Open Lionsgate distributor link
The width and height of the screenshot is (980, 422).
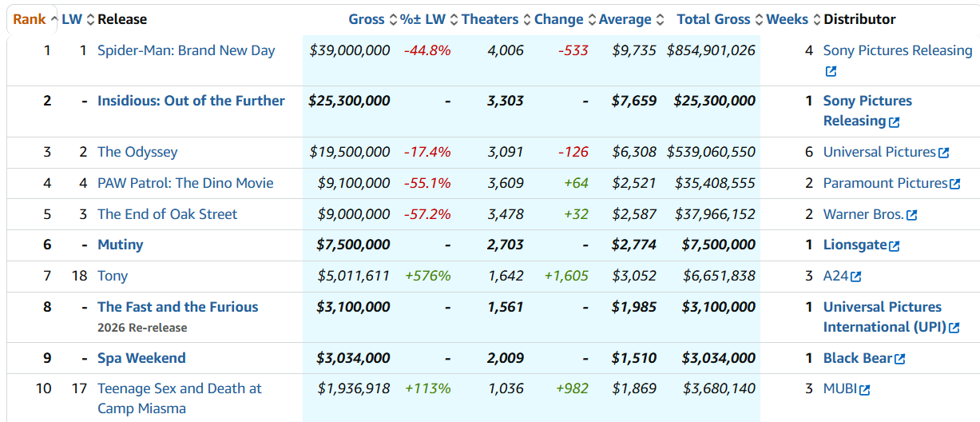click(855, 245)
